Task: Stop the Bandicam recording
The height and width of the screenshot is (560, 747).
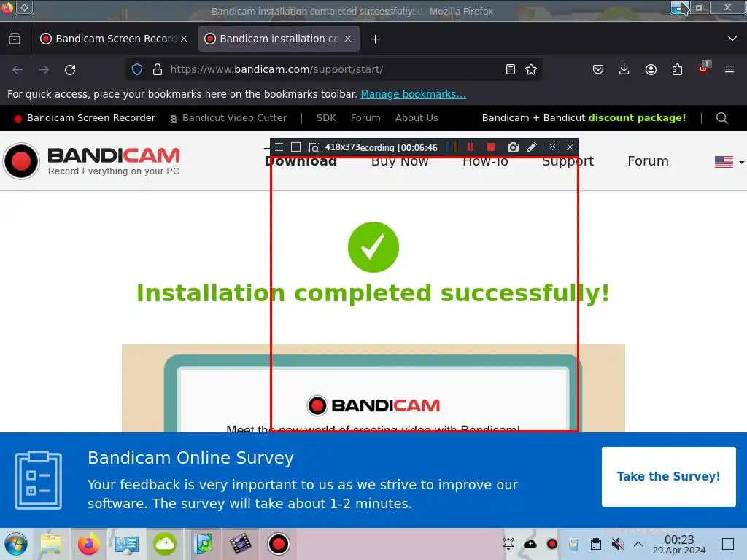Action: click(491, 147)
